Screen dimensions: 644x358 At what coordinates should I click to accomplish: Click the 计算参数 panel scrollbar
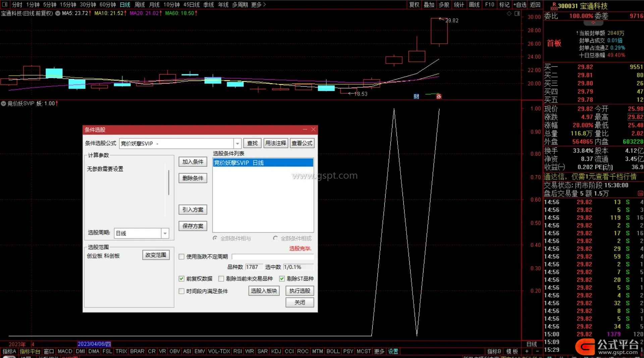pyautogui.click(x=168, y=183)
